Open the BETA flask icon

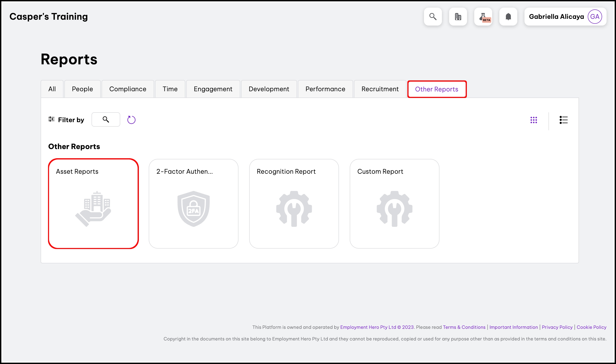pyautogui.click(x=483, y=17)
